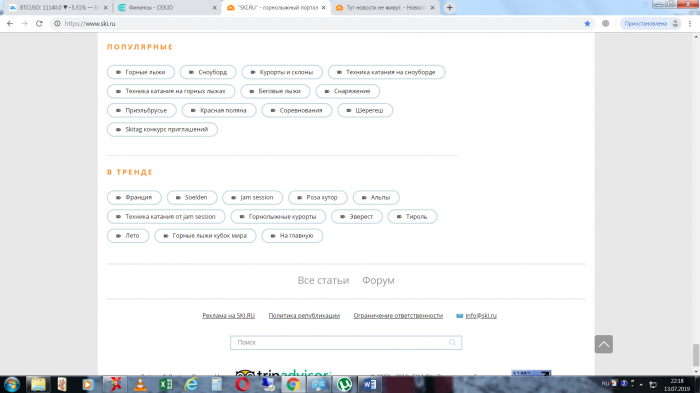Click the page's vertical scrollbar thumb
This screenshot has width=700, height=393.
coord(696,355)
